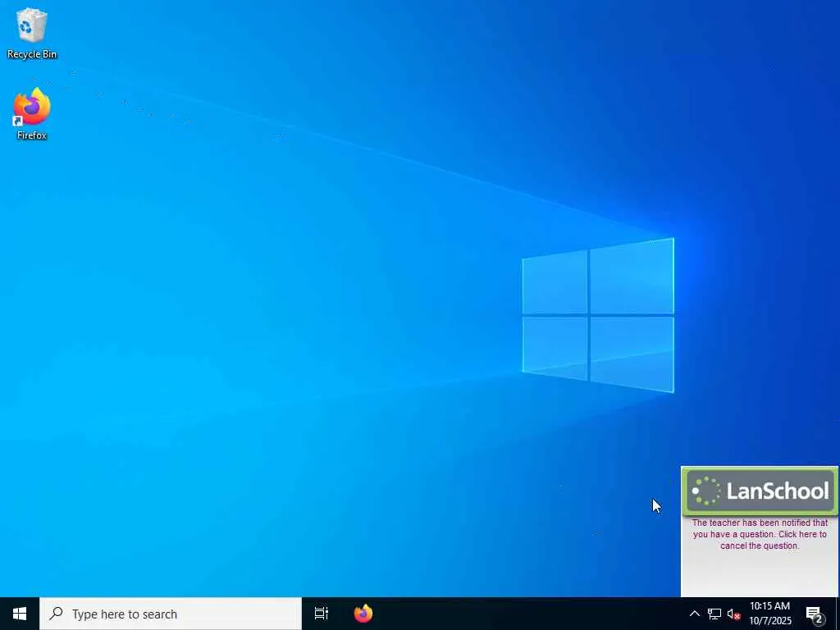
Task: Show hidden system tray icons
Action: pos(694,614)
